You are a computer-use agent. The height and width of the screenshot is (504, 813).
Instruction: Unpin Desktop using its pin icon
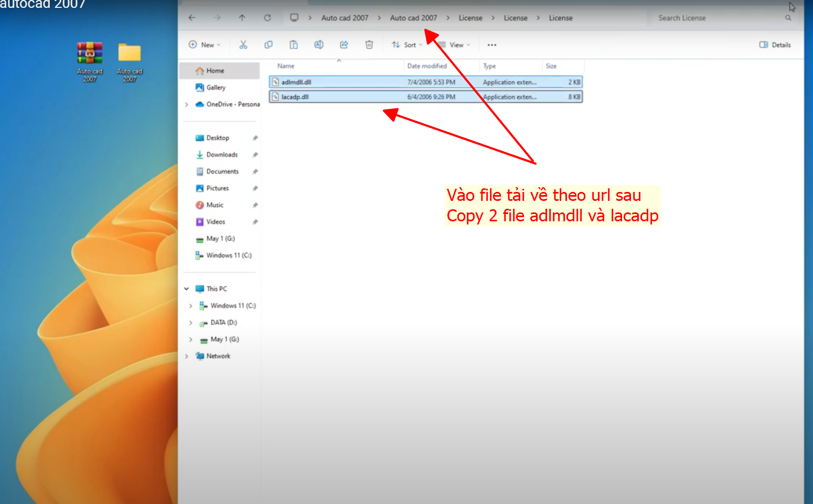(255, 138)
